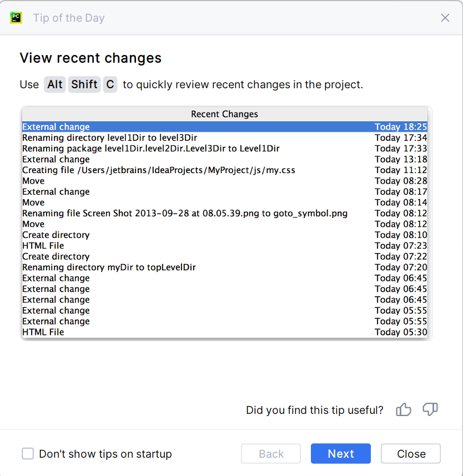Click the PyCharm logo icon

coord(16,18)
